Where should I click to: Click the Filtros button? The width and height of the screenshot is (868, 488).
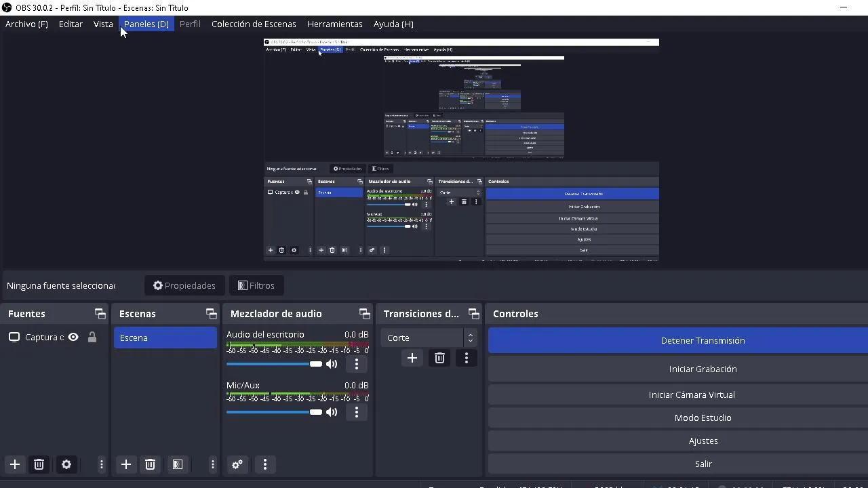click(256, 285)
